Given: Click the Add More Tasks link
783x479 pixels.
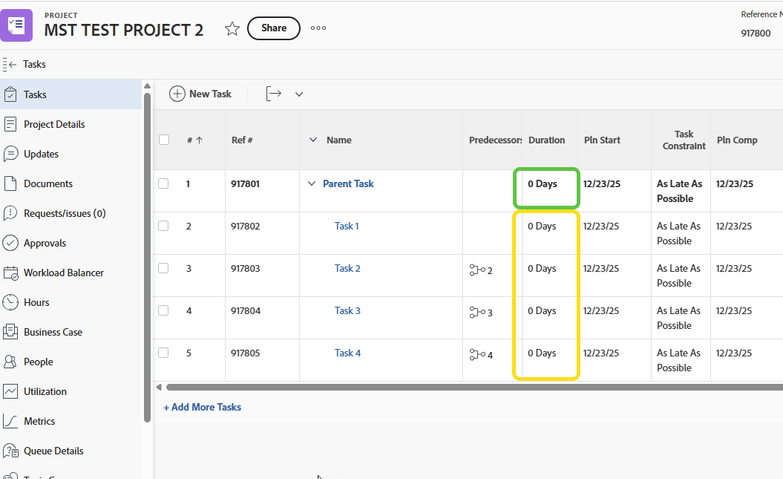Looking at the screenshot, I should coord(202,407).
